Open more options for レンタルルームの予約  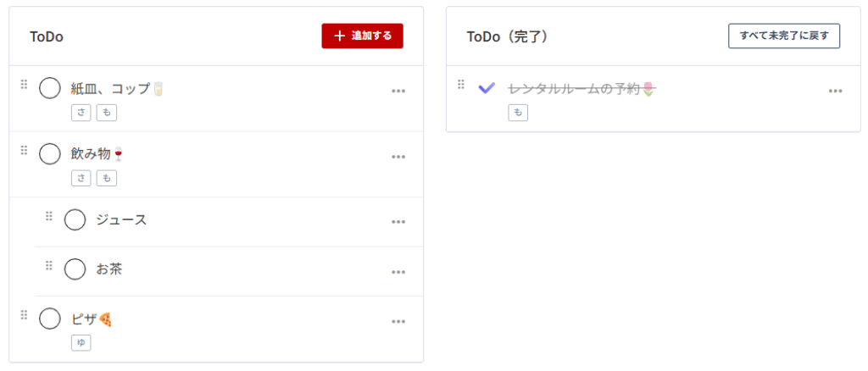(835, 91)
